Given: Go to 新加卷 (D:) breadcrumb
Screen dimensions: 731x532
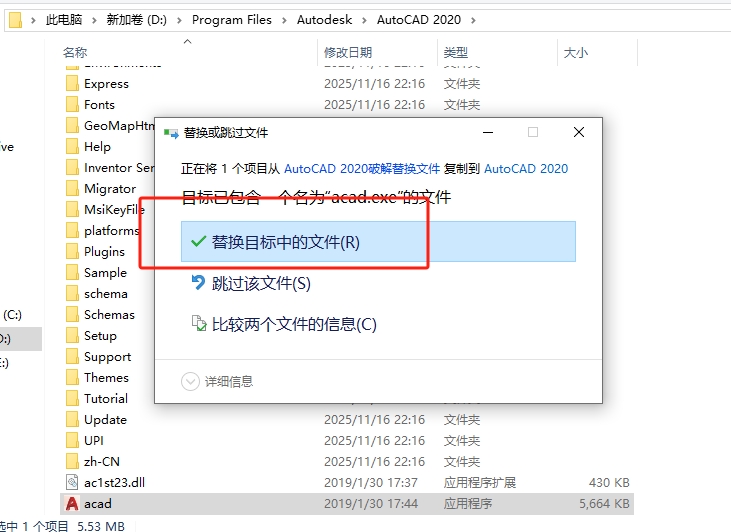Looking at the screenshot, I should pos(137,20).
